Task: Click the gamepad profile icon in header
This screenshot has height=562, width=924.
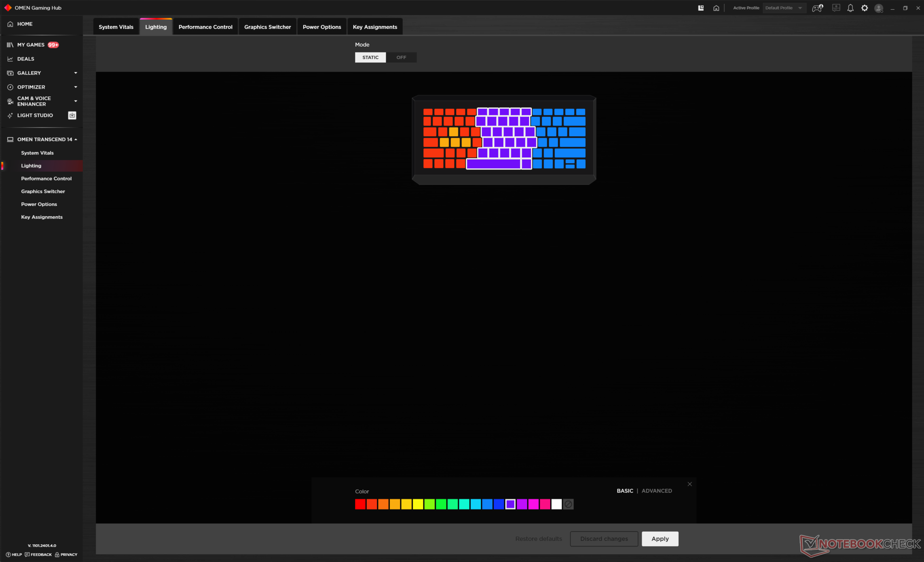Action: (x=817, y=8)
